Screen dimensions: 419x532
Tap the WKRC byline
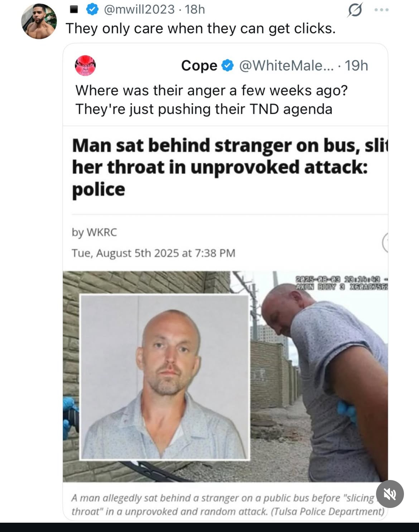point(95,232)
